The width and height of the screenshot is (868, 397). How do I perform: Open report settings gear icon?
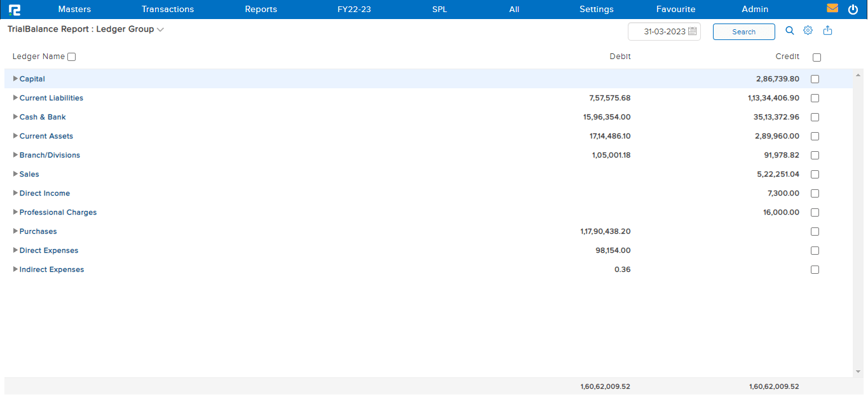click(x=808, y=30)
